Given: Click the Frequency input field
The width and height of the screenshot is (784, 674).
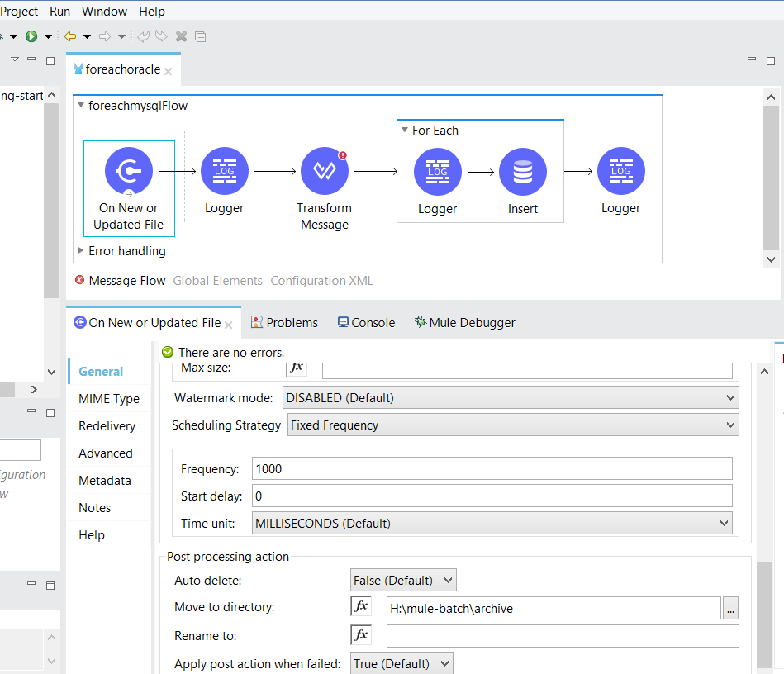Looking at the screenshot, I should (492, 468).
